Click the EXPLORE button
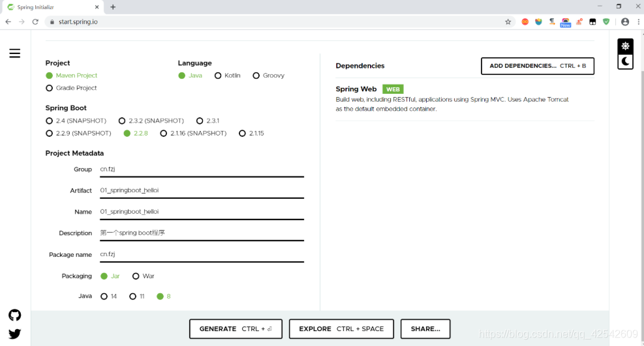 (x=341, y=329)
